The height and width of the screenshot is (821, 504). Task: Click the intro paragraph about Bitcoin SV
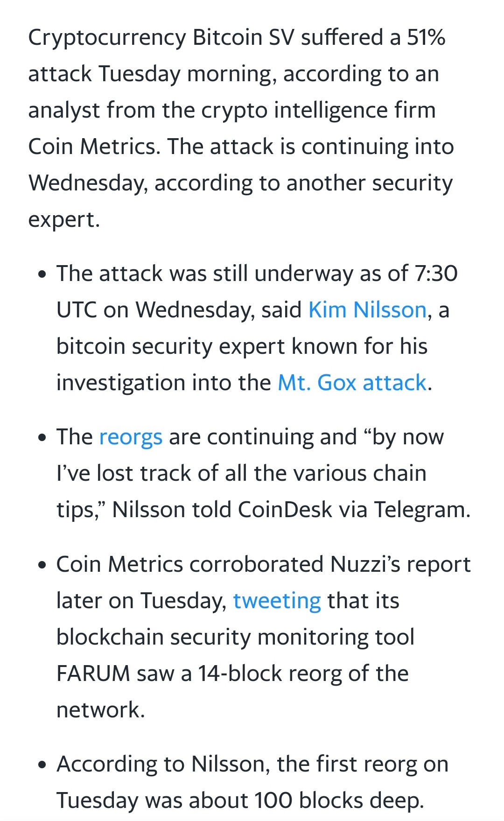point(241,128)
